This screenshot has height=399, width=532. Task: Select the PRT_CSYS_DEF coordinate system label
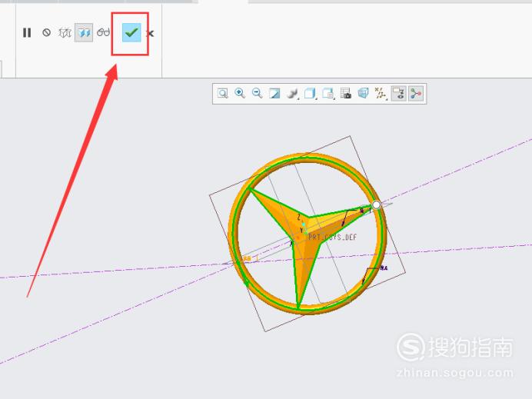[x=332, y=237]
